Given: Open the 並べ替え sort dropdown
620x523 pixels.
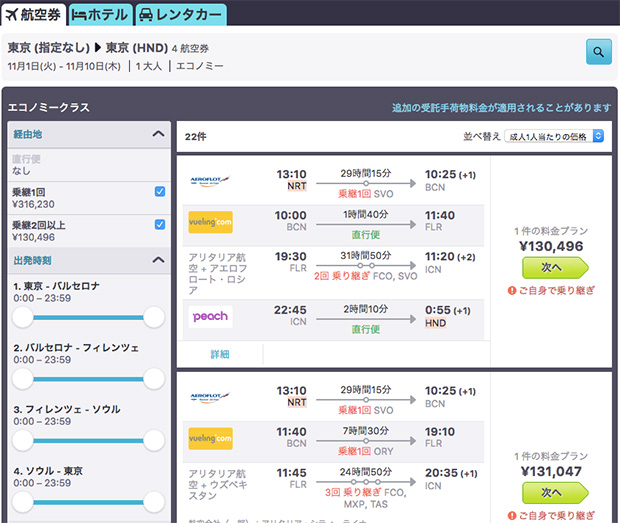Looking at the screenshot, I should point(554,136).
